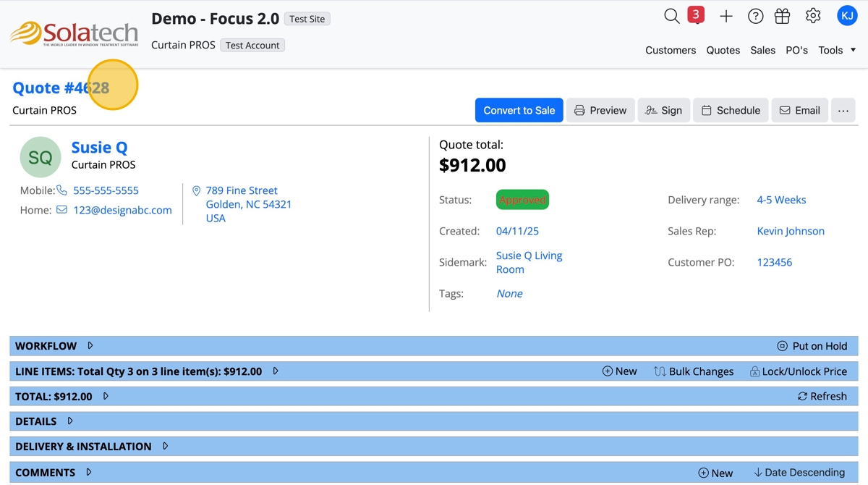Click the gift box icon
The height and width of the screenshot is (485, 868).
click(782, 16)
